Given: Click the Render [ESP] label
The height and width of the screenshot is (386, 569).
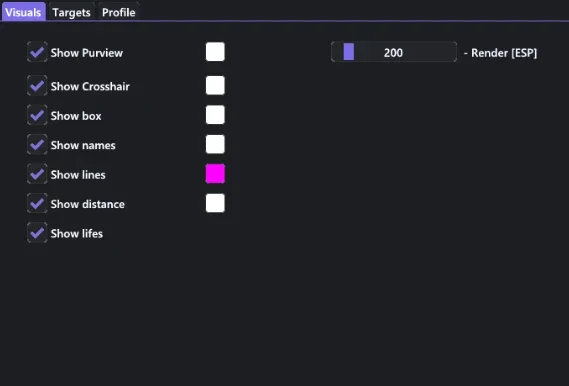Looking at the screenshot, I should tap(504, 53).
